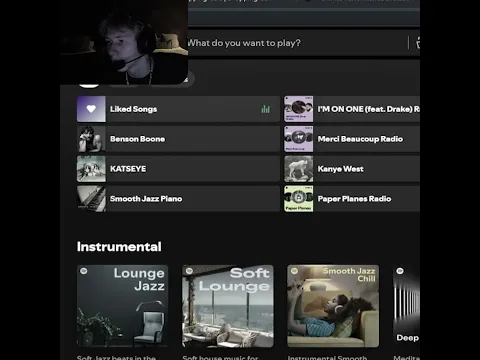Open the KATSEYE artist thumbnail

click(x=91, y=169)
